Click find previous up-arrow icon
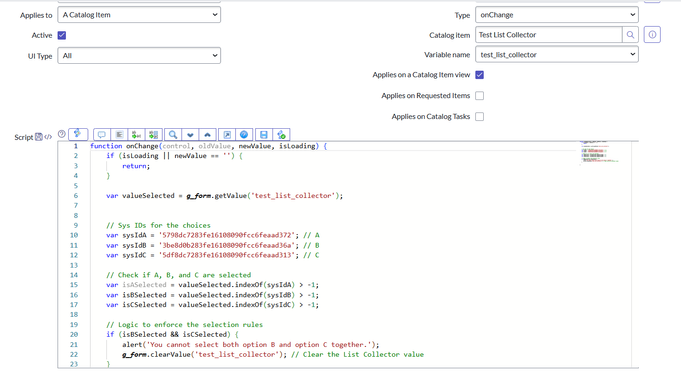The width and height of the screenshot is (681, 380). [208, 135]
